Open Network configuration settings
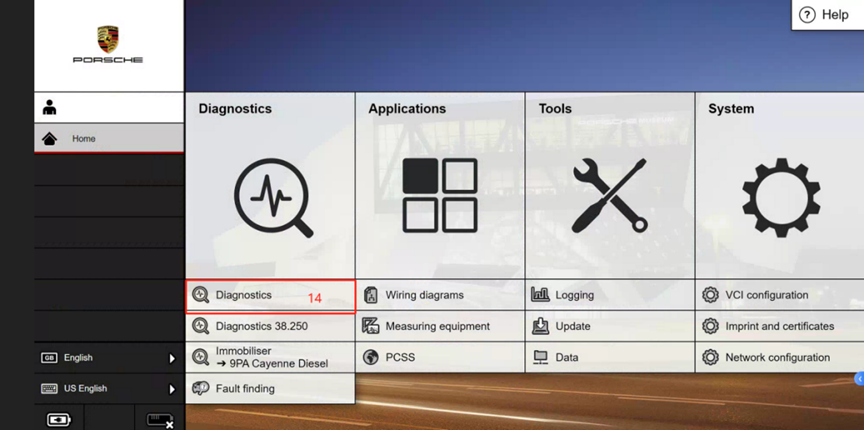Viewport: 864px width, 430px height. (x=780, y=357)
